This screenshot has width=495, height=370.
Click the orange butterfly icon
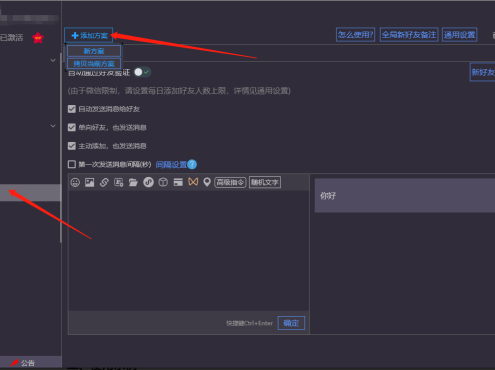[x=193, y=182]
